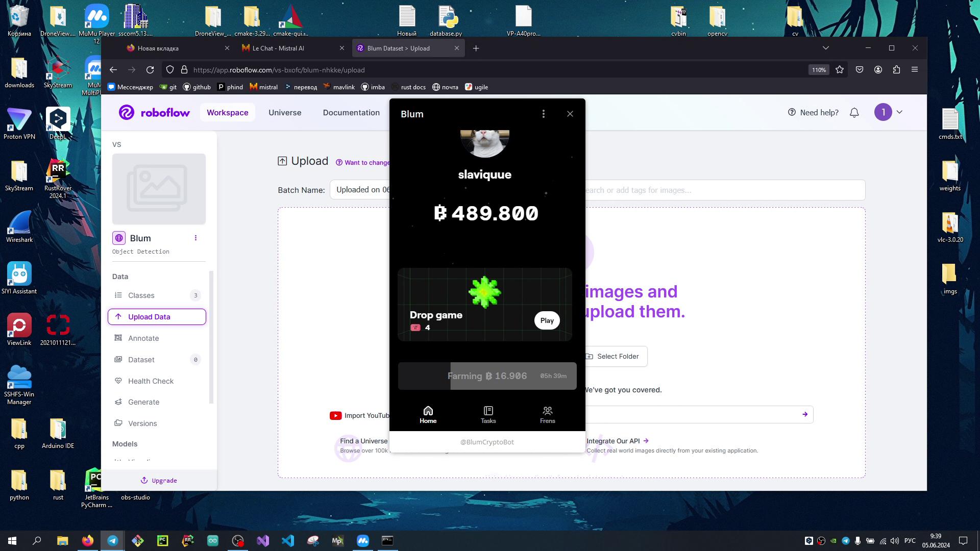980x551 pixels.
Task: Open the github bookmark
Action: click(197, 87)
